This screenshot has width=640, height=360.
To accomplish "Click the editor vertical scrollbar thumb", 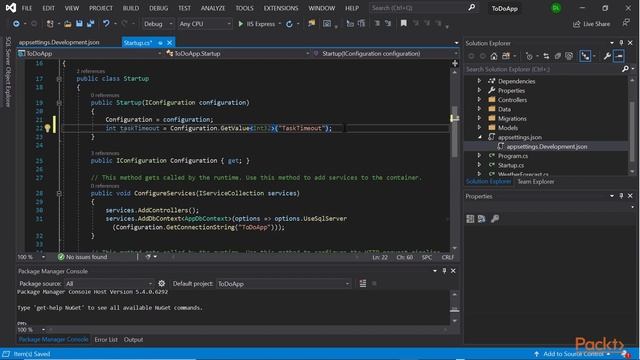I will (x=455, y=131).
